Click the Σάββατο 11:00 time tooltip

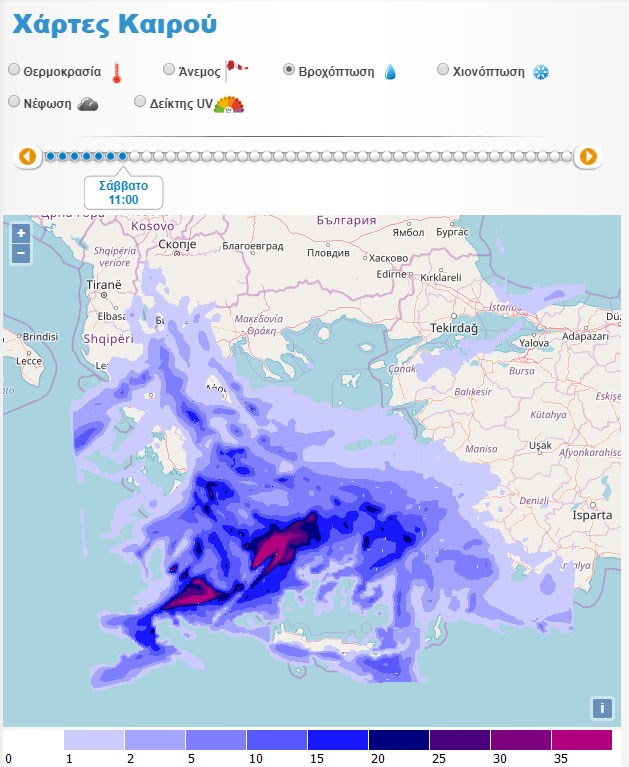123,193
